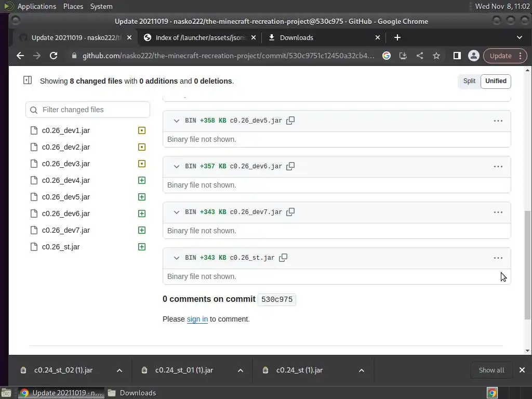
Task: Close the downloads shelf
Action: coord(522,370)
